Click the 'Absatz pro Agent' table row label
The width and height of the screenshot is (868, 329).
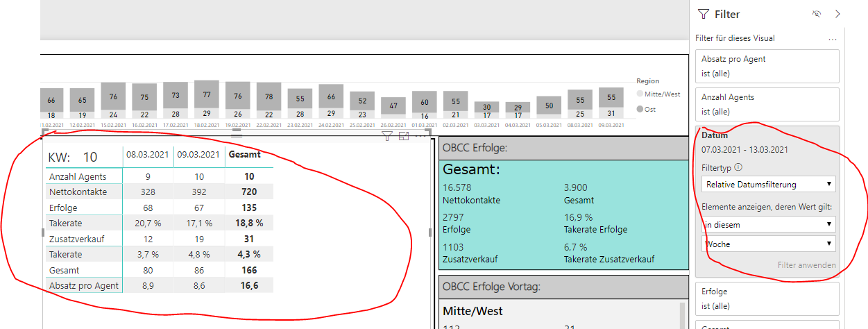(x=83, y=285)
